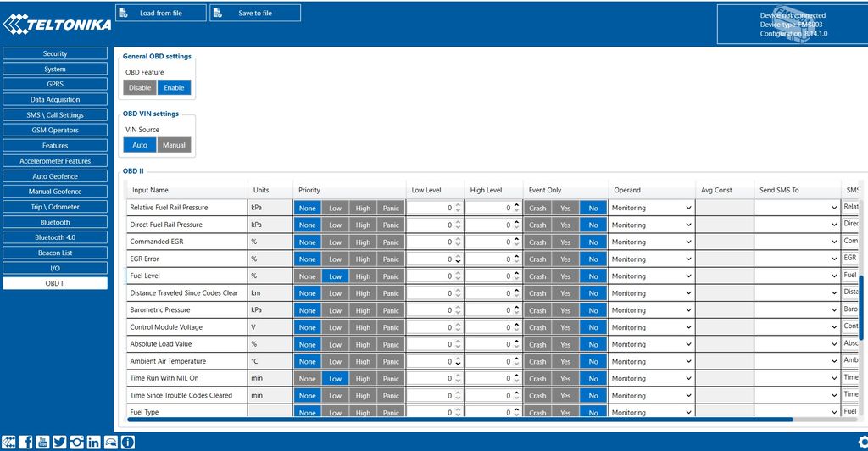
Task: Open the settings gear at bottom right
Action: click(862, 442)
